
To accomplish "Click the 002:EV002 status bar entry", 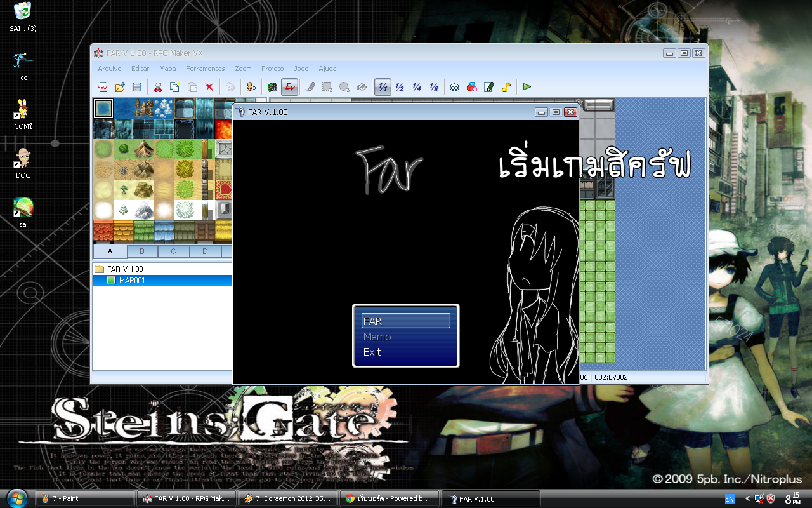I will point(611,377).
